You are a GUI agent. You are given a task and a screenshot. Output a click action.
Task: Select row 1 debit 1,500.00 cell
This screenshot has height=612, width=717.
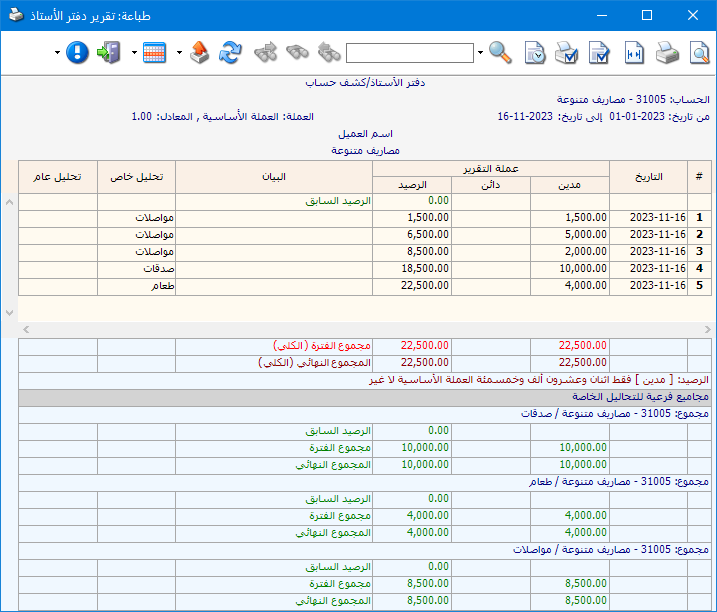(x=570, y=218)
